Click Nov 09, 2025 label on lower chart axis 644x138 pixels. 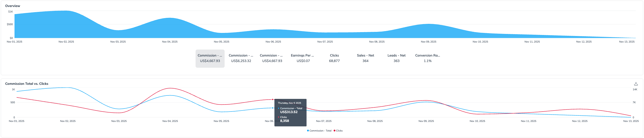(x=426, y=121)
